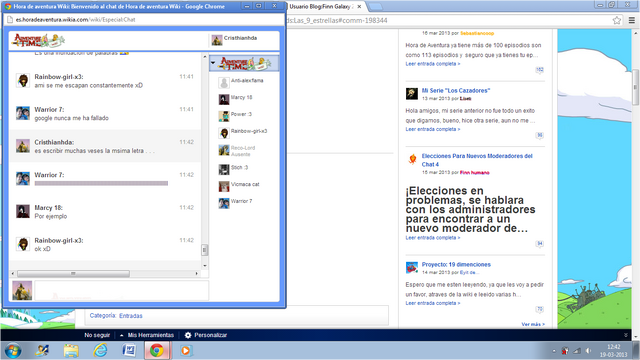The width and height of the screenshot is (640, 360).
Task: Open the folder icon on the taskbar
Action: [x=71, y=351]
